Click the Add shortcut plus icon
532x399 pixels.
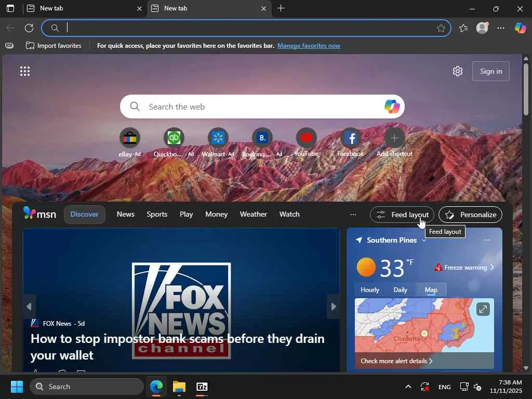[x=395, y=138]
